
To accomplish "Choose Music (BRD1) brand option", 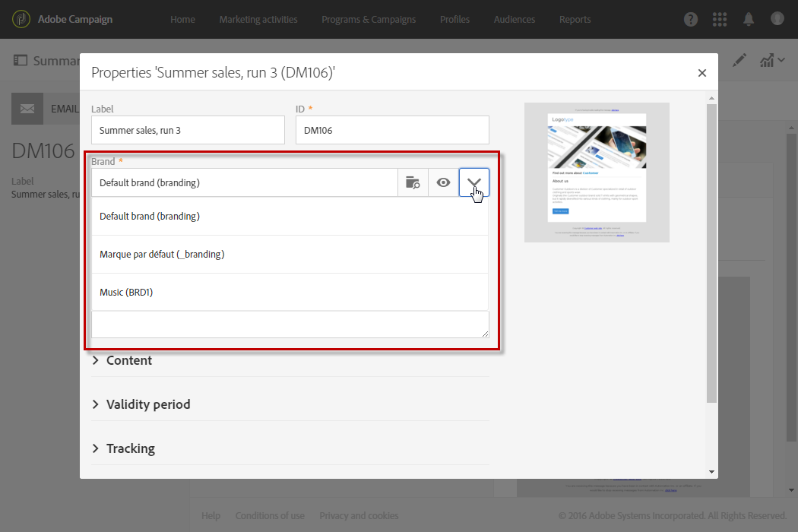I will click(x=290, y=292).
